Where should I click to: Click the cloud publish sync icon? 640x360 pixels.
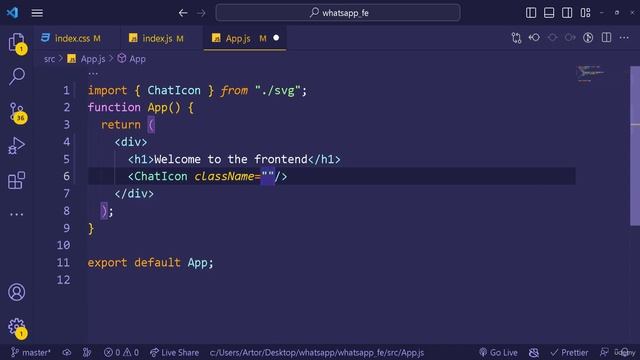coord(67,352)
